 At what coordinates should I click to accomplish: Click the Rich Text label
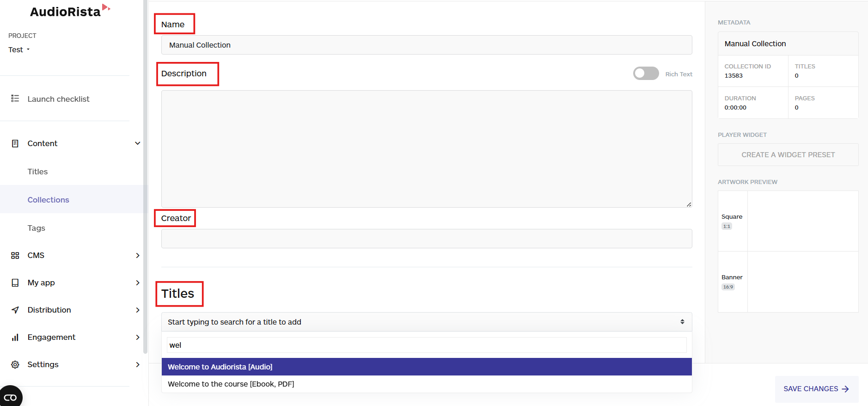click(x=679, y=74)
